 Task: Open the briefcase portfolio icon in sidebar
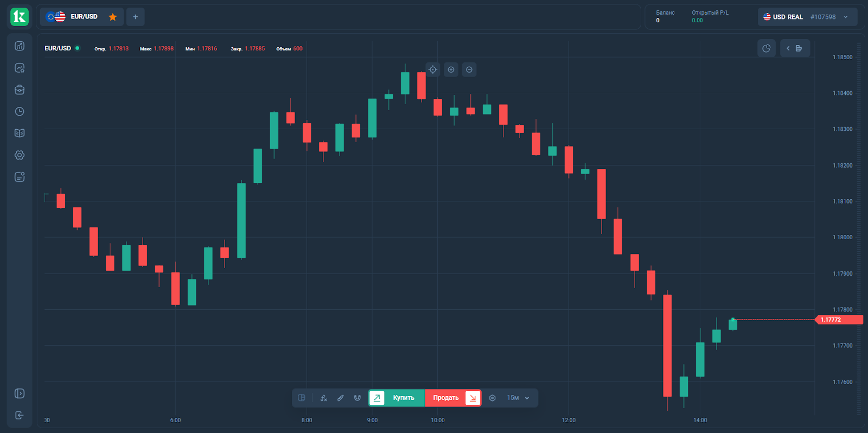[x=20, y=90]
